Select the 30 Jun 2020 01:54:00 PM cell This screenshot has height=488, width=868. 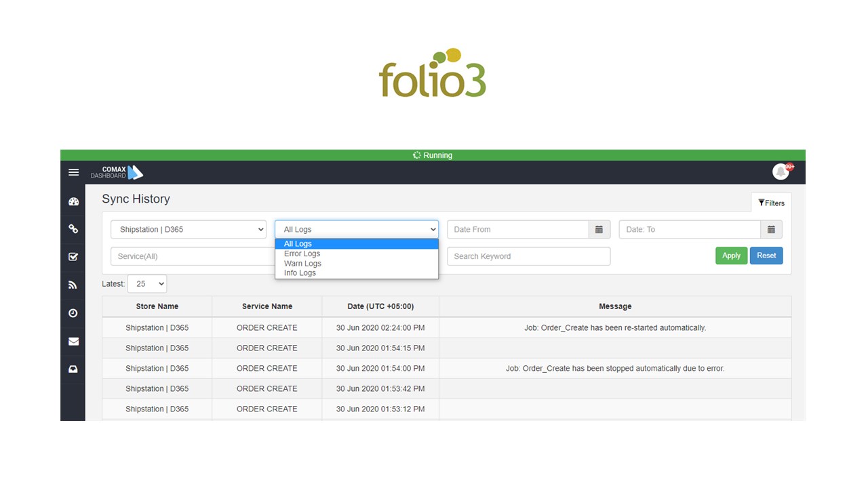coord(380,369)
